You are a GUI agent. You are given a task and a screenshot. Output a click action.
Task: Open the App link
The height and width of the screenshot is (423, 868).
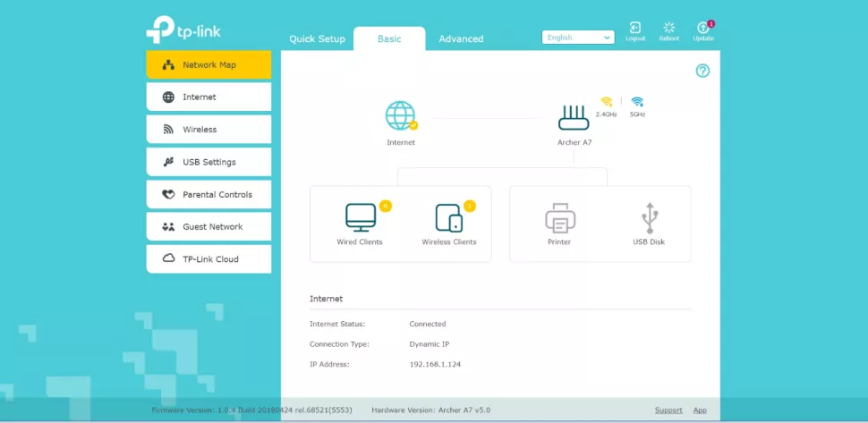pos(700,410)
